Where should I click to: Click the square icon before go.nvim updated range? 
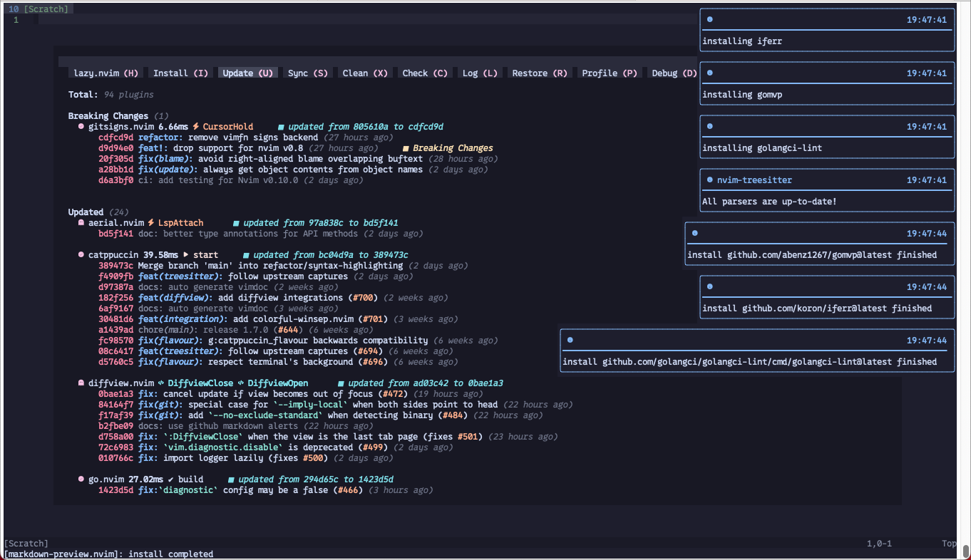[x=231, y=479]
